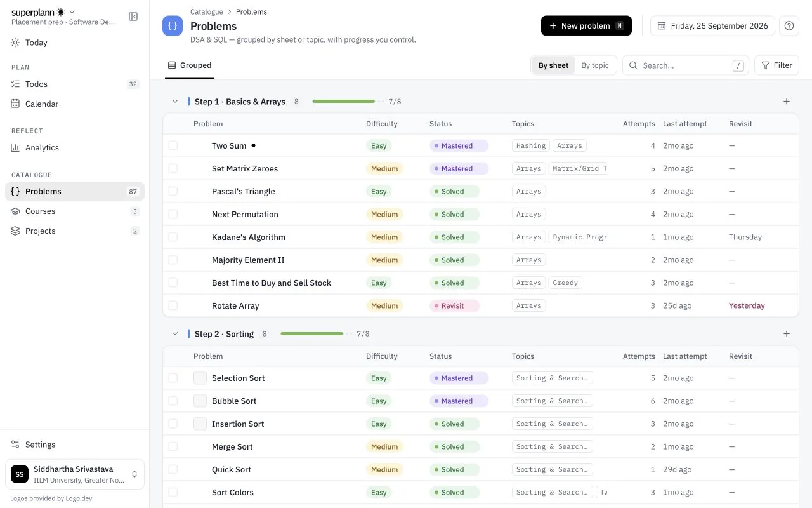Toggle checkbox for Two Sum
The height and width of the screenshot is (508, 812).
173,145
